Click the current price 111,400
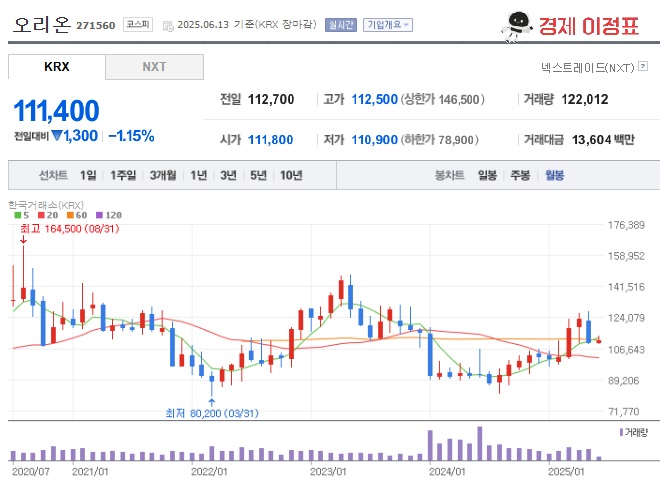The image size is (660, 495). pos(56,111)
